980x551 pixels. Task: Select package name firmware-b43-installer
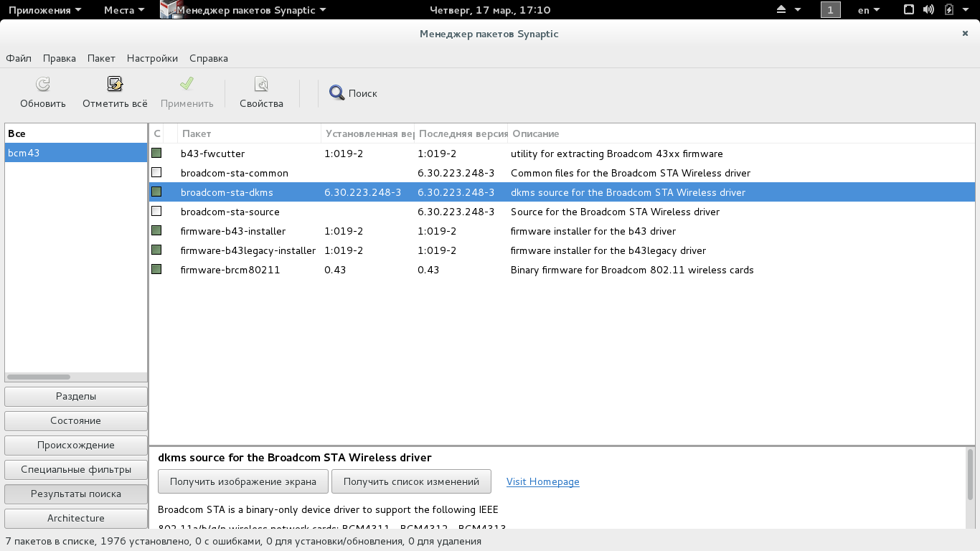coord(233,231)
